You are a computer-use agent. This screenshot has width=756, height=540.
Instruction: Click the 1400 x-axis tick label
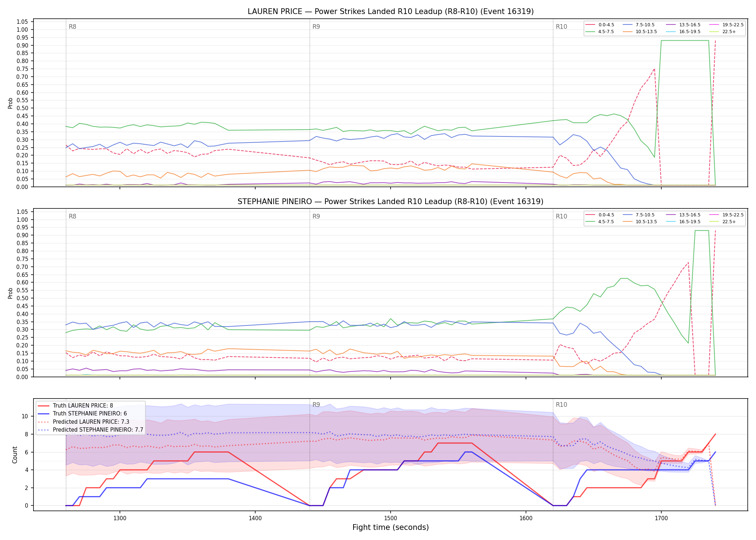pyautogui.click(x=255, y=518)
